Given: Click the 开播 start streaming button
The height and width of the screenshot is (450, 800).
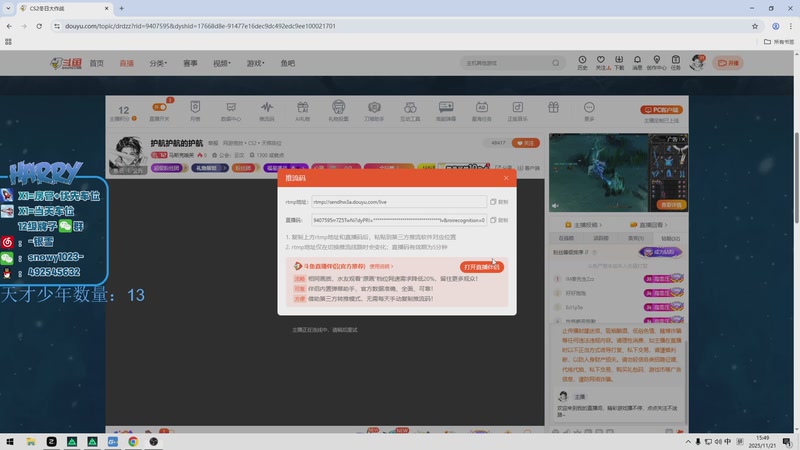Looking at the screenshot, I should [728, 63].
